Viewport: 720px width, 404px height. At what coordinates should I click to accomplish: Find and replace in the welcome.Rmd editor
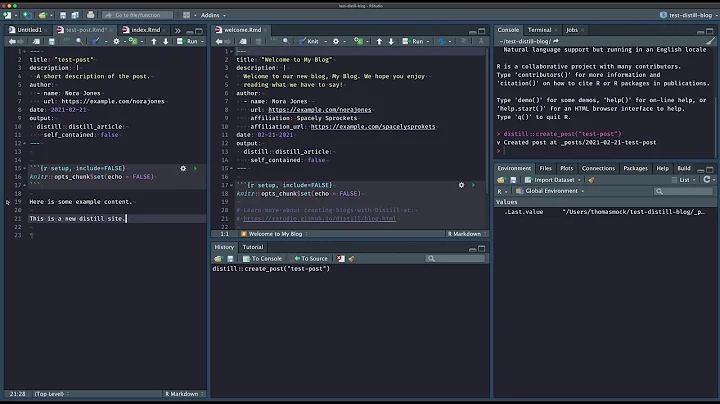[286, 41]
